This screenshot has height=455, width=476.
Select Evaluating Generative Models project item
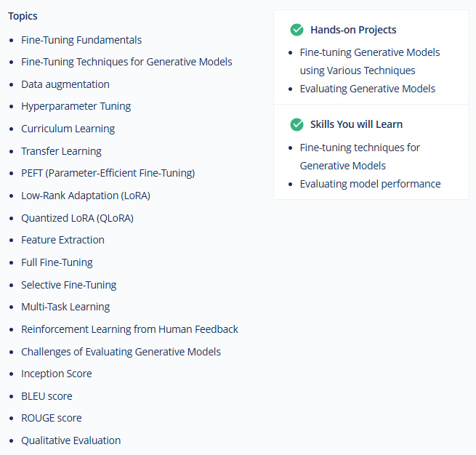coord(368,89)
